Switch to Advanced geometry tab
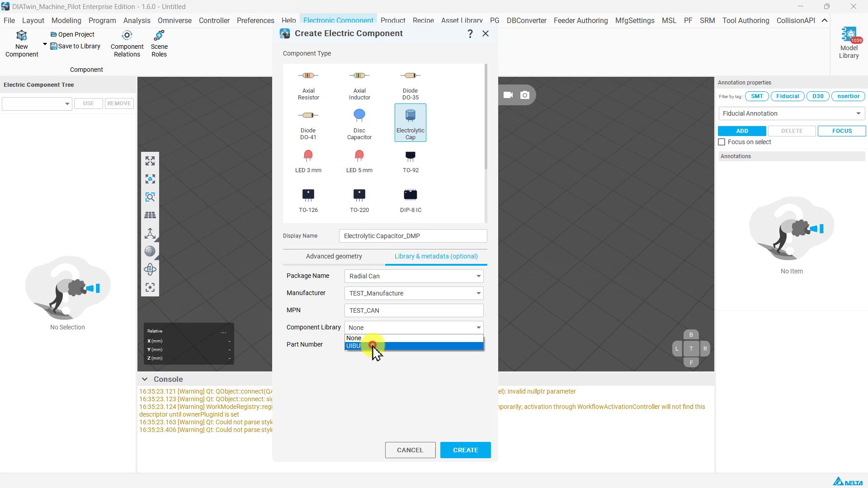 (x=334, y=256)
